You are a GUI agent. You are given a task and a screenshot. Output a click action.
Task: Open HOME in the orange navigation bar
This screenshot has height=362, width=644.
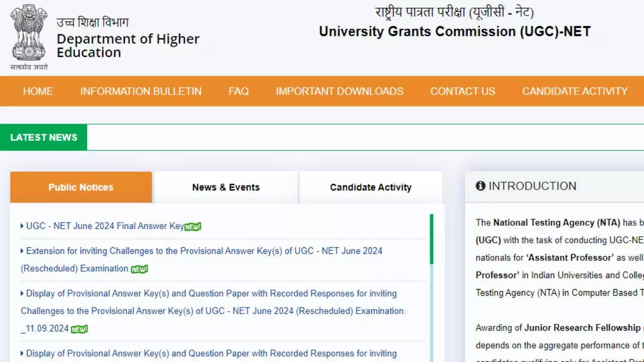click(38, 91)
